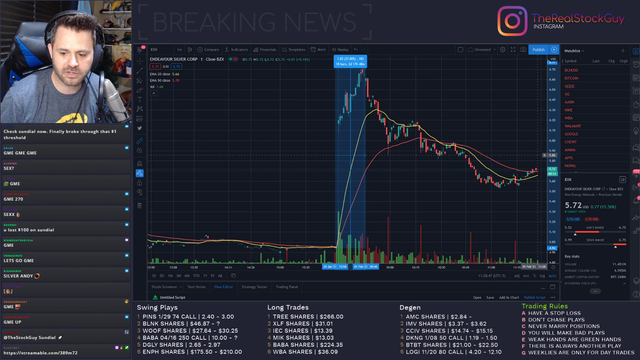Screen dimensions: 640x360
Task: Open Pine Editor more options ellipsis
Action: click(553, 298)
